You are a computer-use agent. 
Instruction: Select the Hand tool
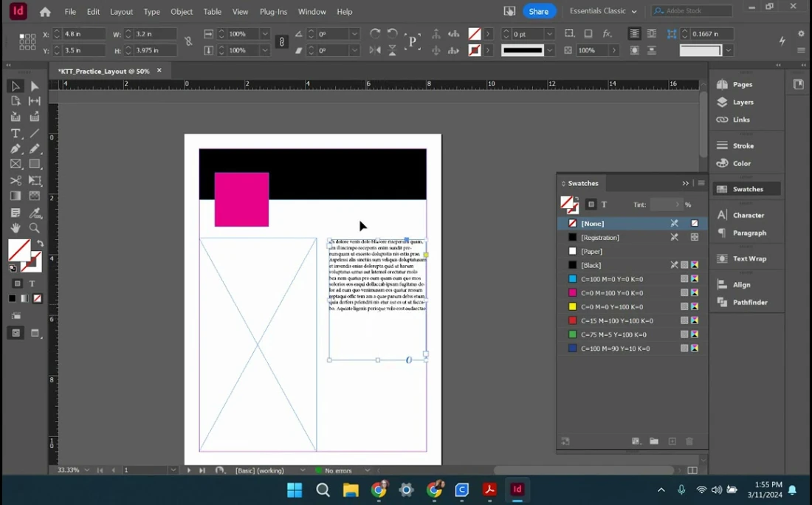click(x=15, y=228)
